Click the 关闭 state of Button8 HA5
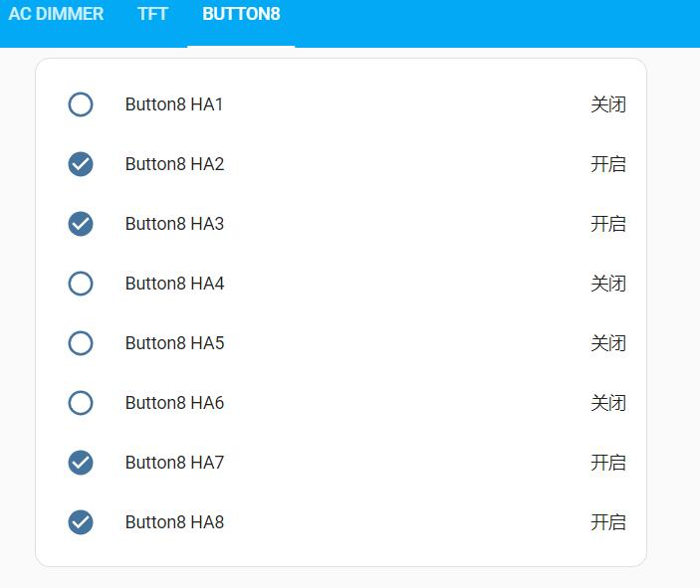This screenshot has width=700, height=588. tap(608, 343)
